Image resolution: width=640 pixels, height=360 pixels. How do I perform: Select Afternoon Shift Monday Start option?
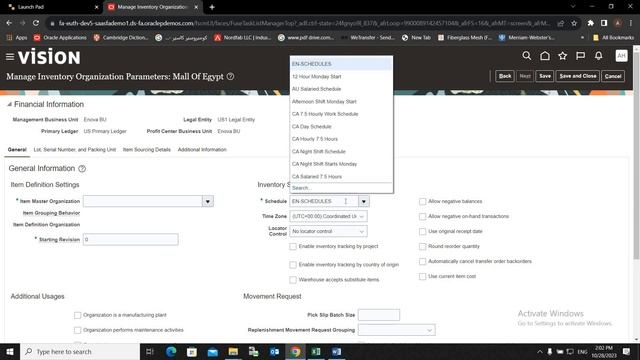341,102
